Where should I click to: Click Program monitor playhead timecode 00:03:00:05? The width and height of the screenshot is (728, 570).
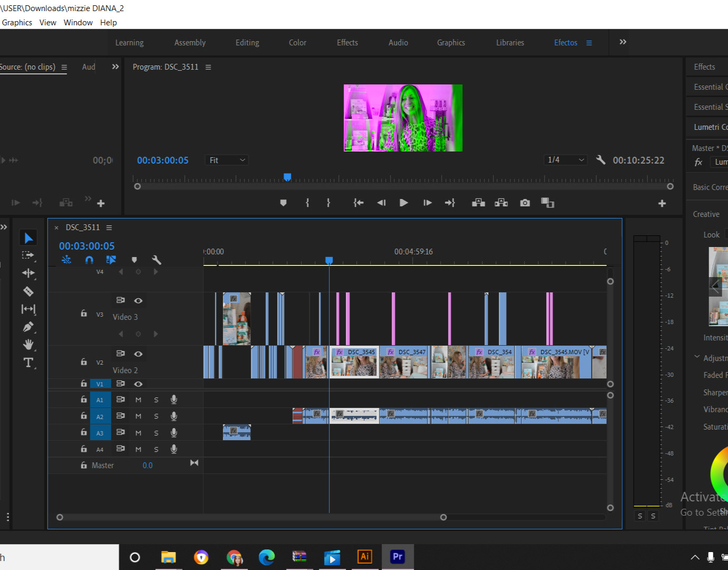pos(162,160)
